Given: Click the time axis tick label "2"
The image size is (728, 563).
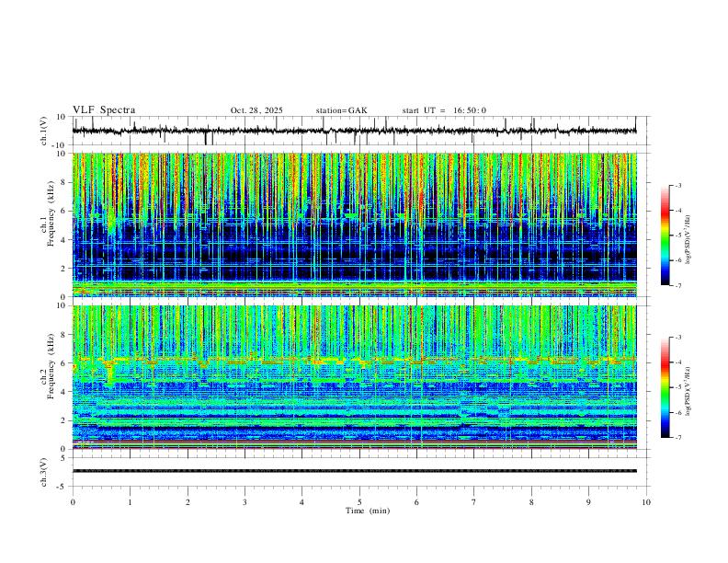Looking at the screenshot, I should coord(188,502).
